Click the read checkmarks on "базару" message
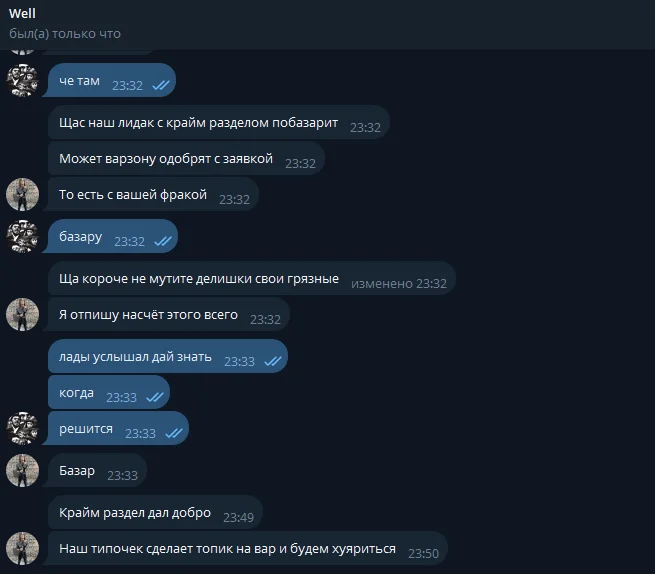Viewport: 655px width, 574px height. pos(163,241)
